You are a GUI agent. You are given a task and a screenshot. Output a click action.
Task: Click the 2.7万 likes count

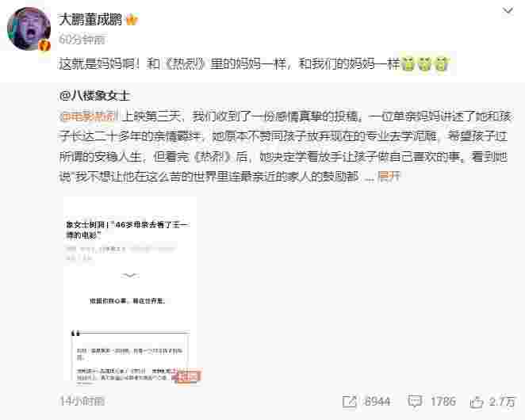pos(501,401)
